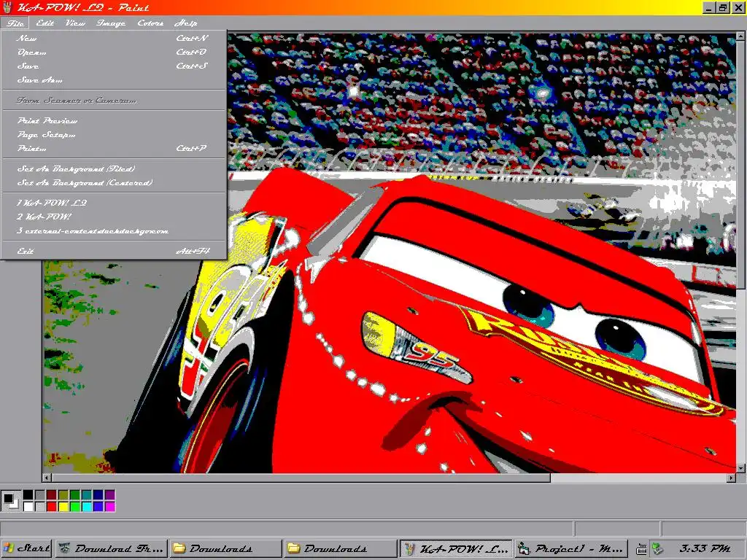Choose Set As Background (Tiled)
This screenshot has height=560, width=747.
point(114,168)
